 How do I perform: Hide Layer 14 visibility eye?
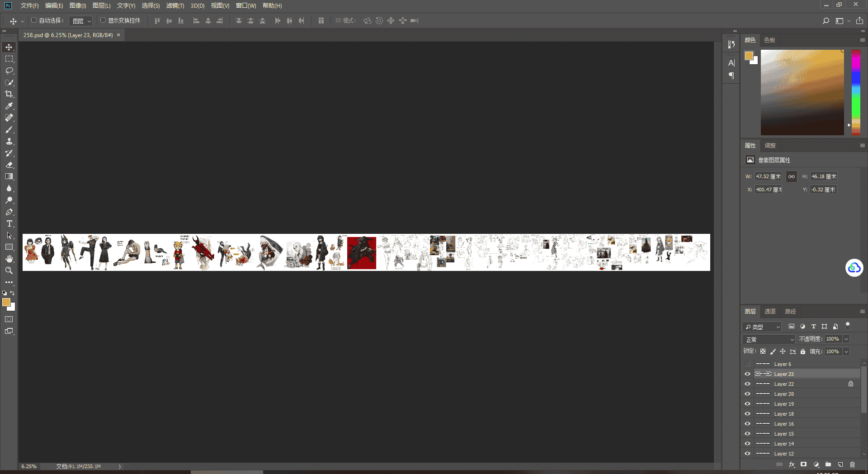(747, 444)
